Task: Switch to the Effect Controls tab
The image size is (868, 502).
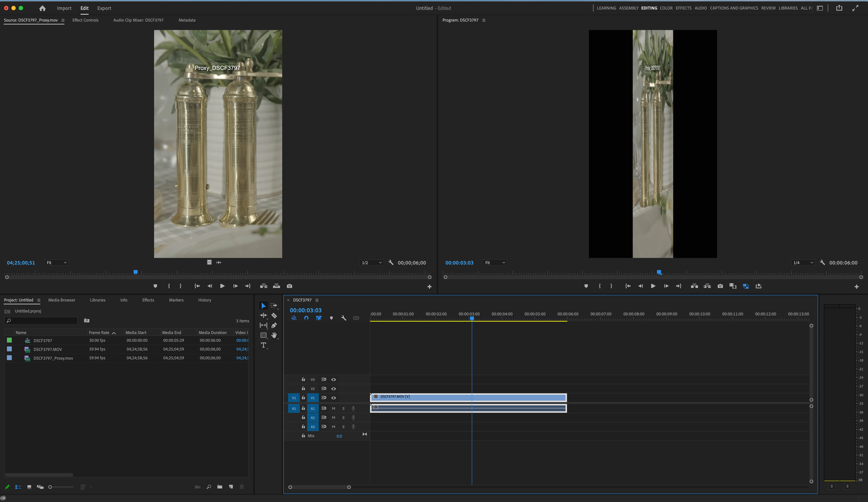Action: [x=85, y=20]
